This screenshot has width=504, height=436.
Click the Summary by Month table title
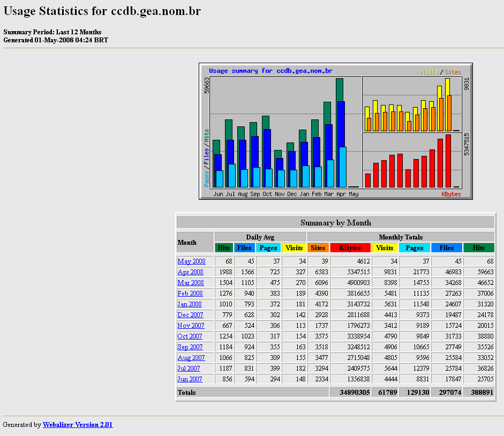pos(335,223)
